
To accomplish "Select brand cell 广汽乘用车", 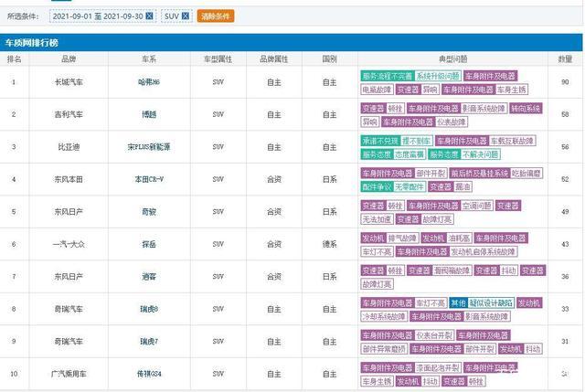I will click(x=69, y=374).
